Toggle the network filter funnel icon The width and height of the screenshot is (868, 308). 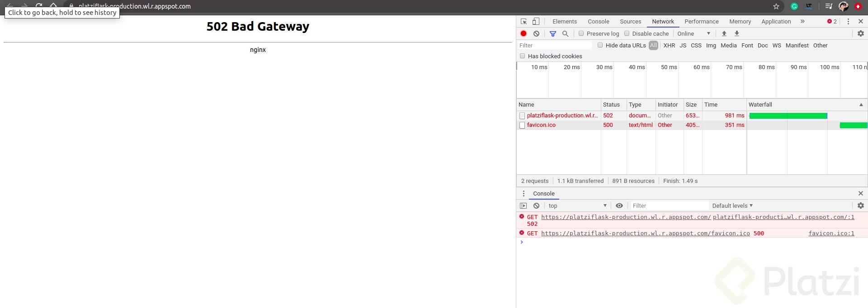pyautogui.click(x=552, y=33)
